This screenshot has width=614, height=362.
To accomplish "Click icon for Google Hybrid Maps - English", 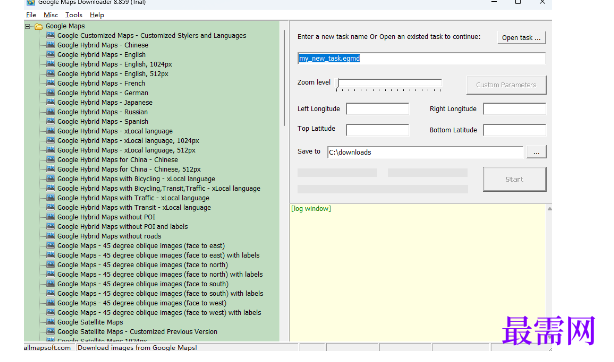I will [50, 55].
